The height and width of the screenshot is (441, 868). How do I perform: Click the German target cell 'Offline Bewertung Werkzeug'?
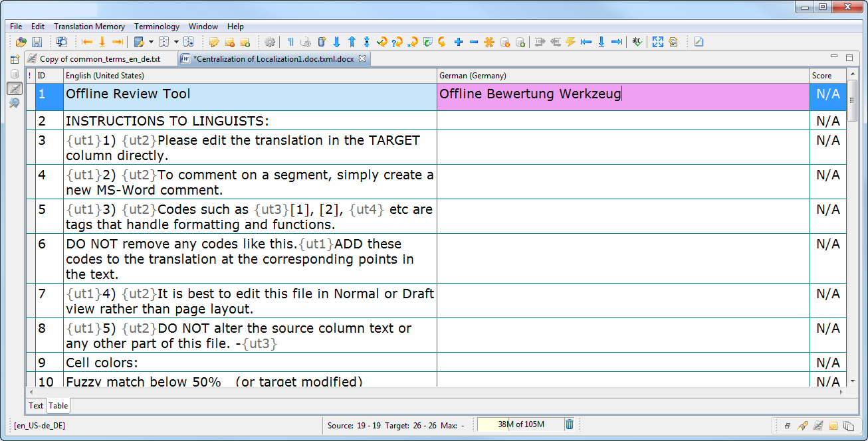pos(623,96)
